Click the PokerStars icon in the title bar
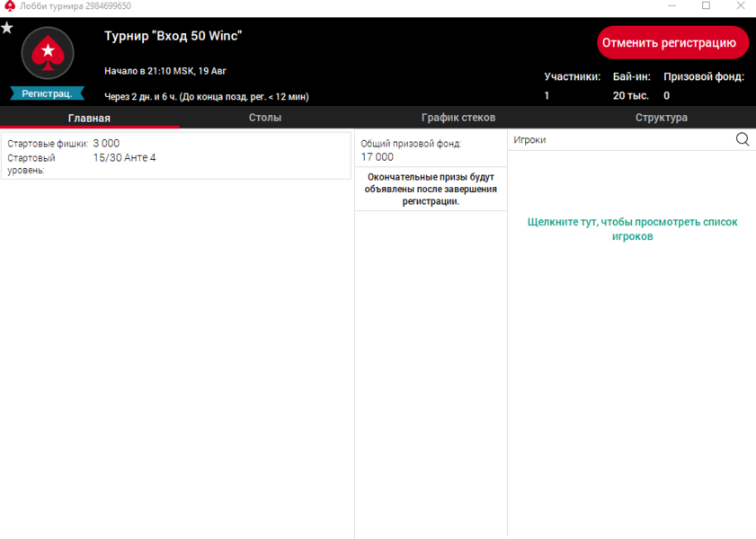 [x=9, y=6]
